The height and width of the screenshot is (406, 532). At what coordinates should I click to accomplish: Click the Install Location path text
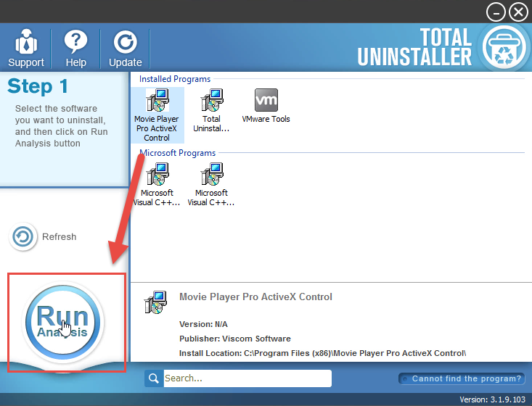coord(323,353)
